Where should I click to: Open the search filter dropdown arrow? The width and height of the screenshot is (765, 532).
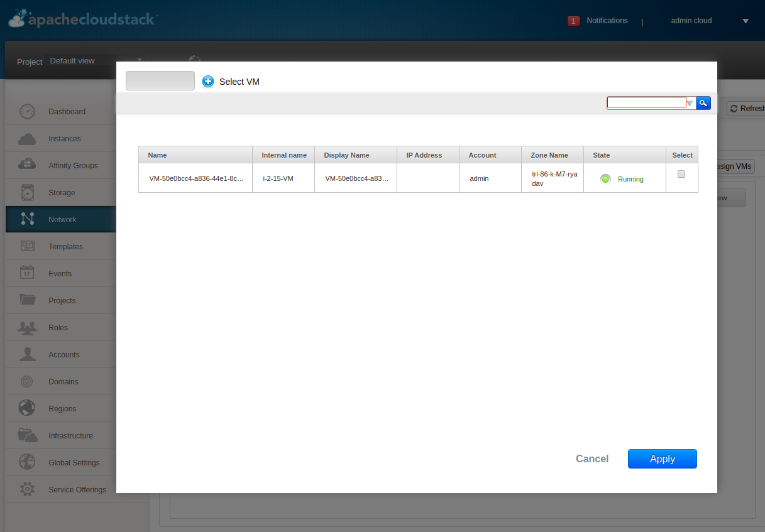[x=690, y=104]
